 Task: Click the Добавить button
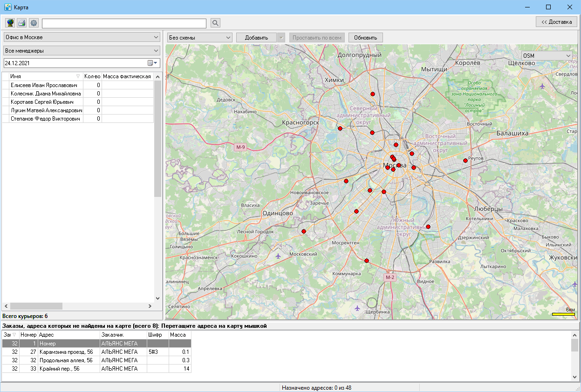click(257, 38)
